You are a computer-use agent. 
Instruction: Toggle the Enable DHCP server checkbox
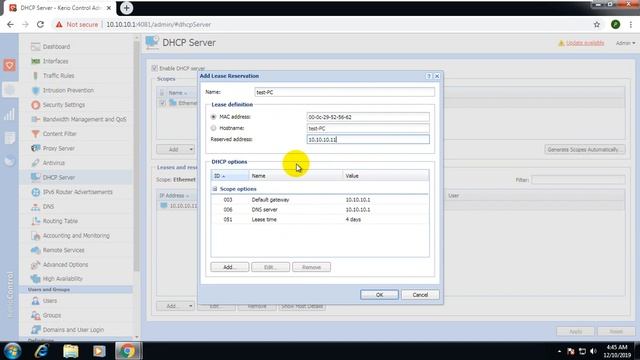[x=154, y=68]
